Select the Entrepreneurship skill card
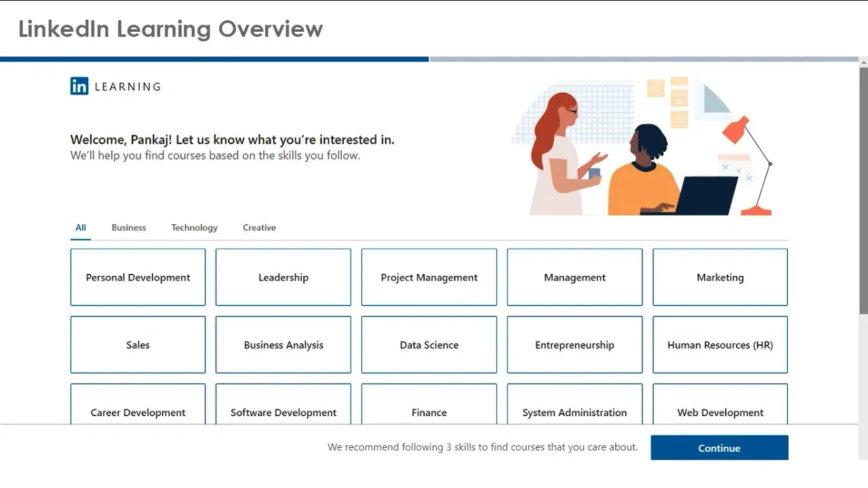 pyautogui.click(x=574, y=345)
